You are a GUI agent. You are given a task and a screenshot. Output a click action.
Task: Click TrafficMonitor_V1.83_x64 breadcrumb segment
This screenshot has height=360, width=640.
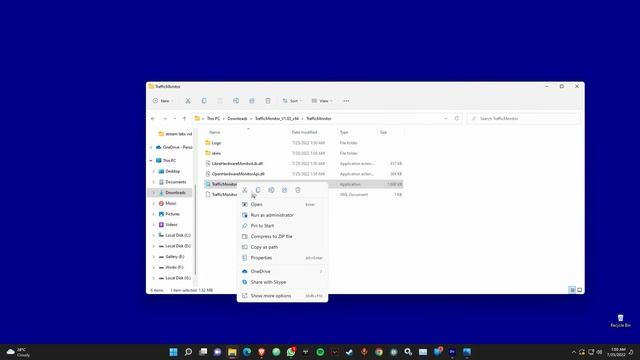click(x=277, y=118)
